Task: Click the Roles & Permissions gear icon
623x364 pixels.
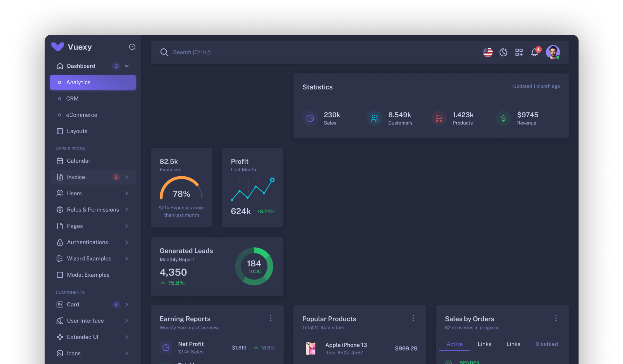Action: (x=60, y=210)
